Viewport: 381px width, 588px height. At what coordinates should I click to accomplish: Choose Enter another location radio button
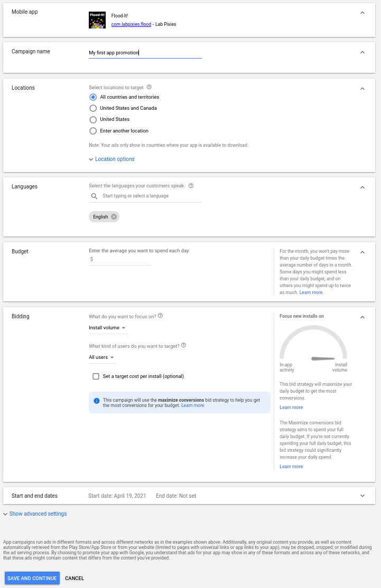click(x=93, y=131)
